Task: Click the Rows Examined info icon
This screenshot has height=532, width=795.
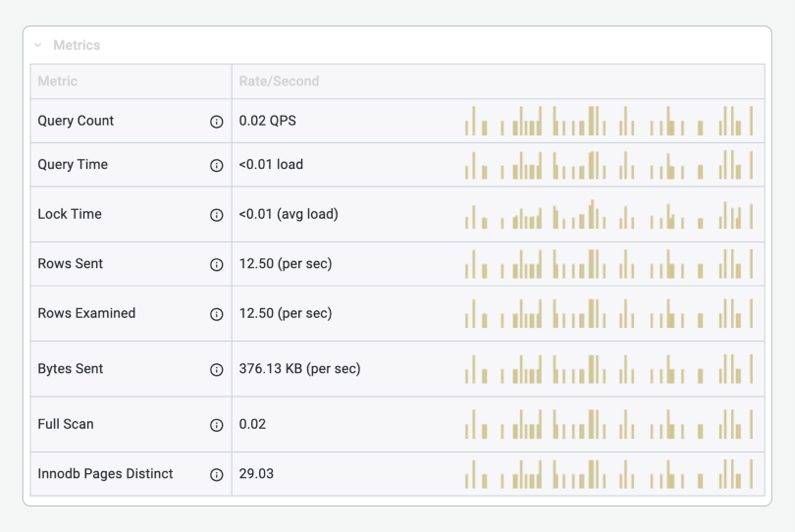Action: [x=217, y=314]
